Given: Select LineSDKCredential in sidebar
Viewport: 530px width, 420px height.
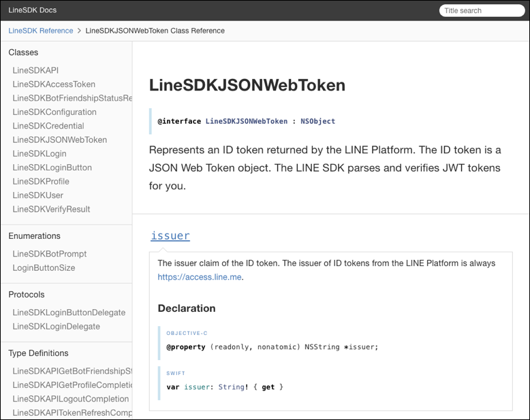Looking at the screenshot, I should (x=48, y=126).
